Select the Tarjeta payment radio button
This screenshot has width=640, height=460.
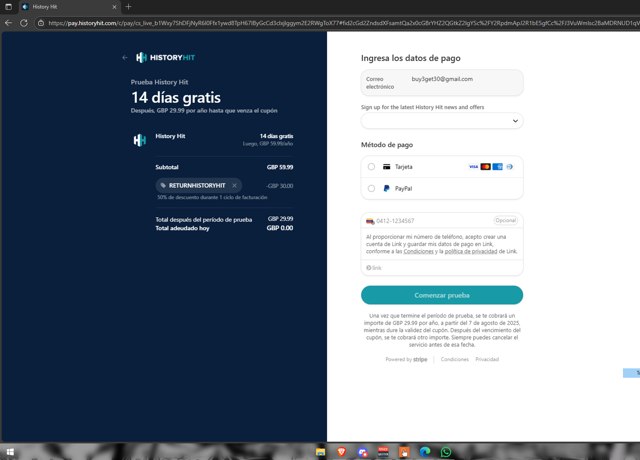point(371,167)
